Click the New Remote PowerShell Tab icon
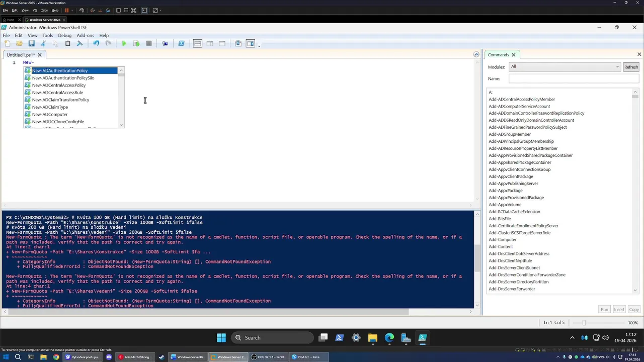 click(x=165, y=44)
